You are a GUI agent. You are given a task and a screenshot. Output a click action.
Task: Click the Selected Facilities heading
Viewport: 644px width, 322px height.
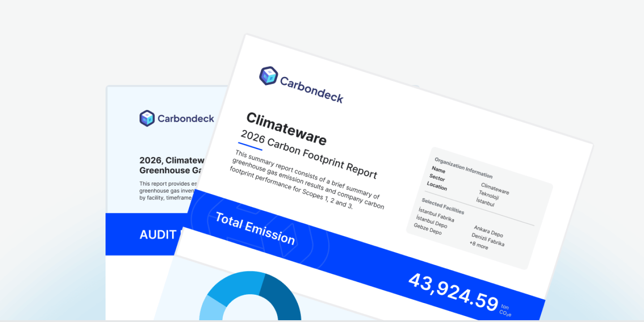pos(443,205)
